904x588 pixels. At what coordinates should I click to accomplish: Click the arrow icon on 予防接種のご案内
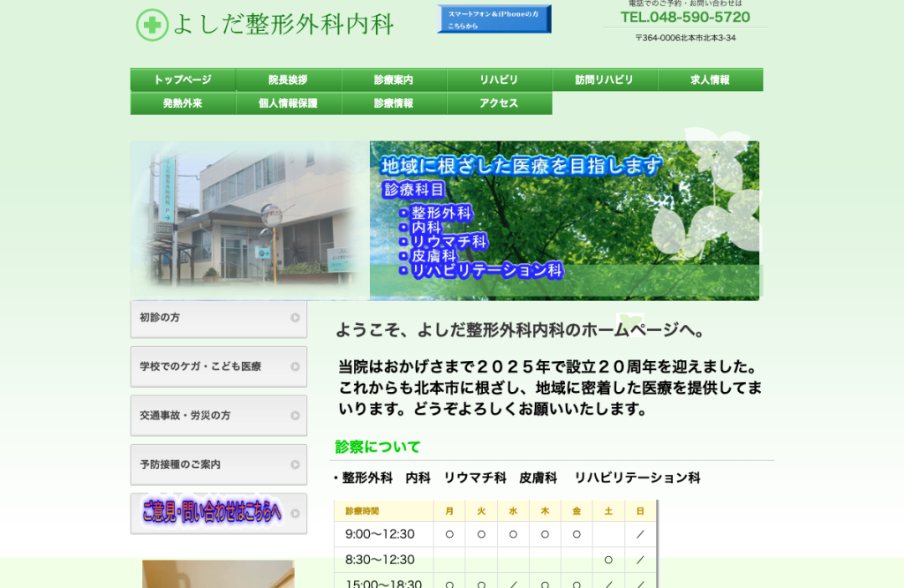point(295,464)
